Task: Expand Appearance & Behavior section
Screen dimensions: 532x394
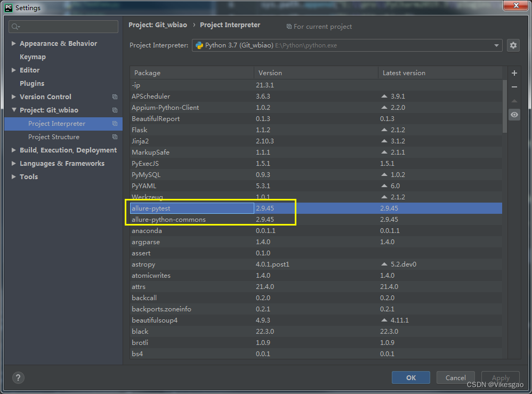Action: click(x=13, y=43)
